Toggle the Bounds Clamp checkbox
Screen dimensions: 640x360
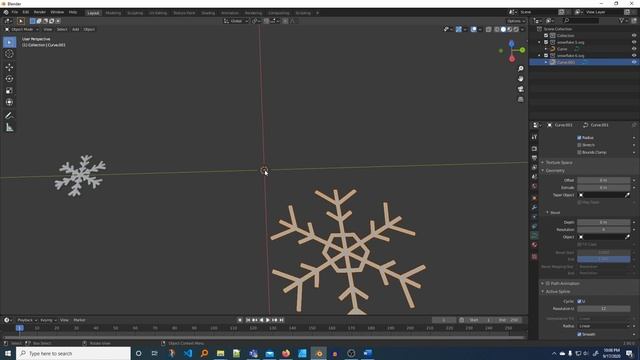tap(579, 152)
